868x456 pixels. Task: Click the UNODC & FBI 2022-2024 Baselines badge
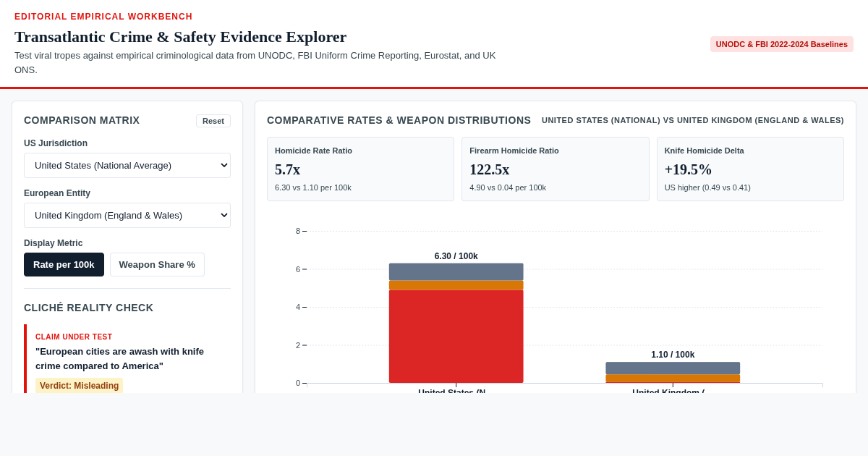(782, 44)
